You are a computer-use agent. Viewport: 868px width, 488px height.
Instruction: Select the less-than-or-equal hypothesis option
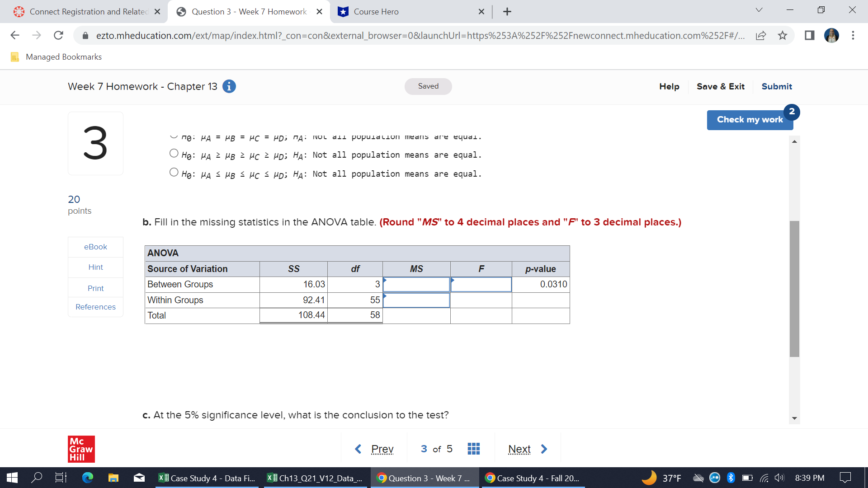(174, 173)
